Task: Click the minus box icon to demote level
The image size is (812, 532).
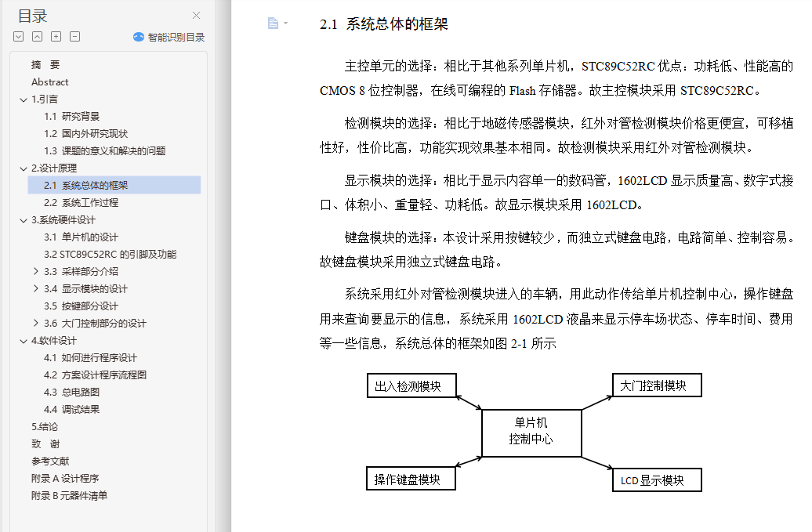Action: pos(74,37)
